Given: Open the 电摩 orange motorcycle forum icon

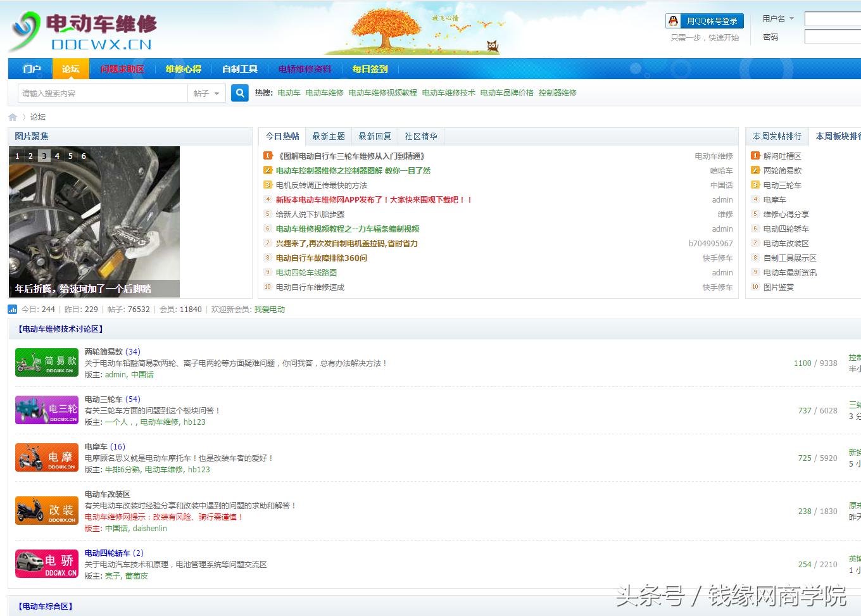Looking at the screenshot, I should coord(46,457).
